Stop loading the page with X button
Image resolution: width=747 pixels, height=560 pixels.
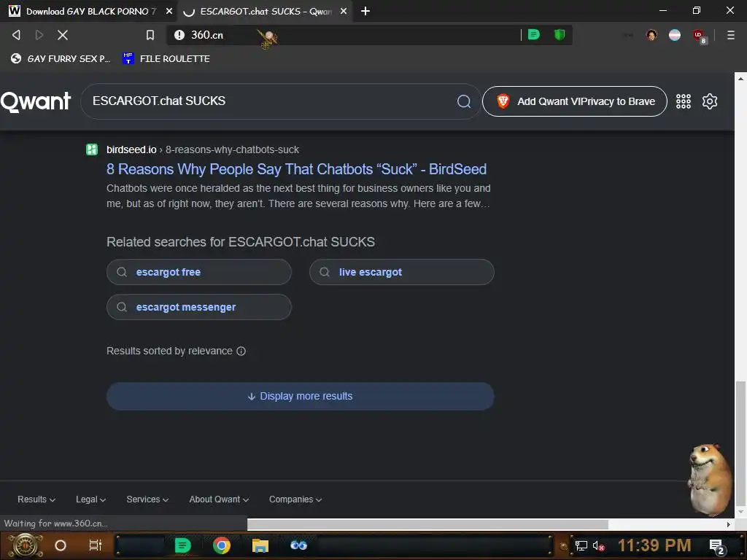click(x=63, y=35)
